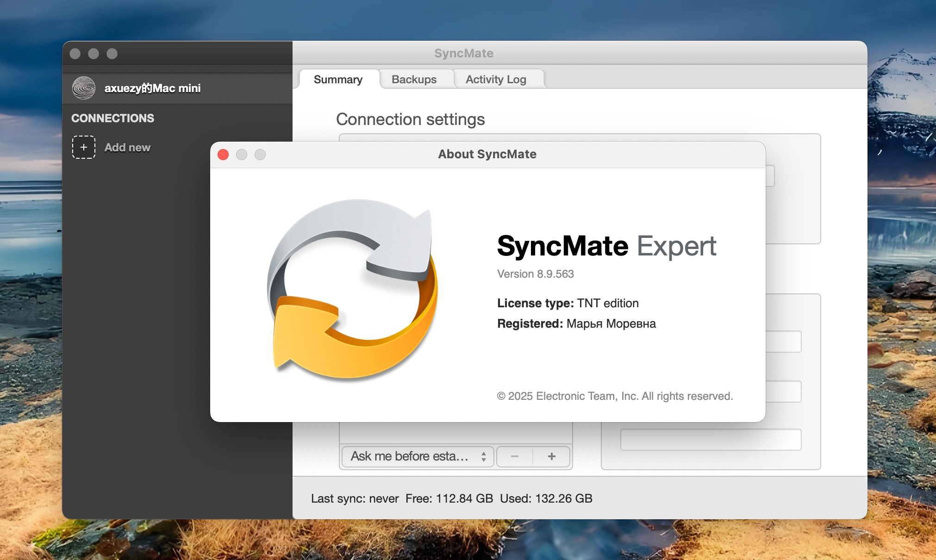Viewport: 936px width, 560px height.
Task: Close the About SyncMate dialog
Action: click(x=223, y=155)
